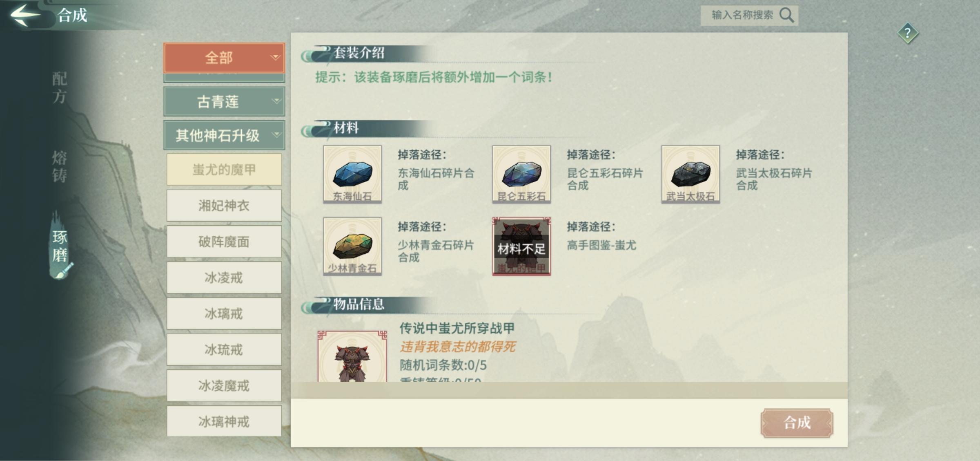Expand the 古青莲 category dropdown
The image size is (980, 461).
[224, 101]
